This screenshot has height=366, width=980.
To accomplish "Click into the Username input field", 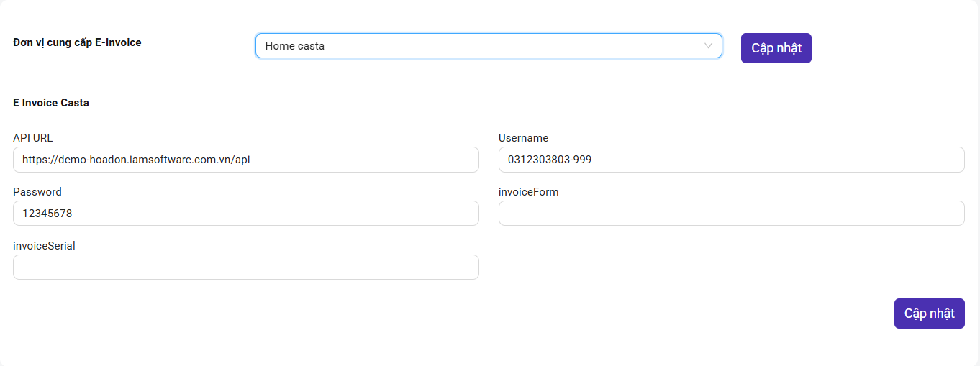I will 732,160.
